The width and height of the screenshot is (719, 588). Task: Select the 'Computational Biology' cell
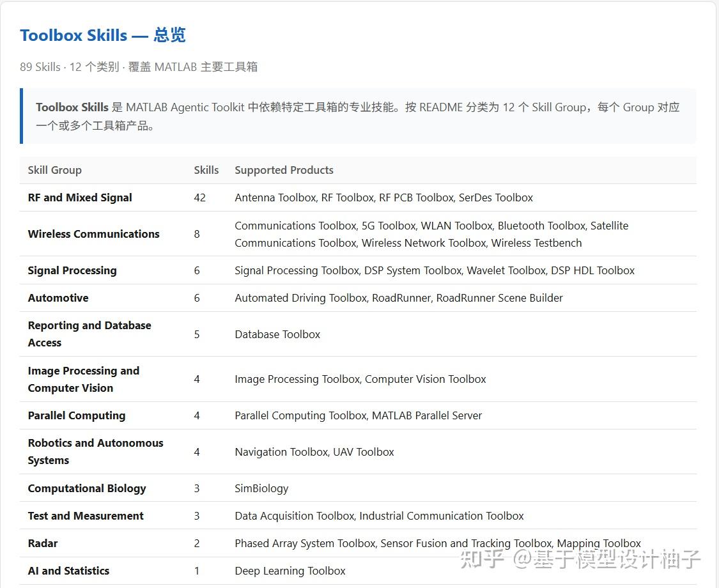pyautogui.click(x=87, y=488)
